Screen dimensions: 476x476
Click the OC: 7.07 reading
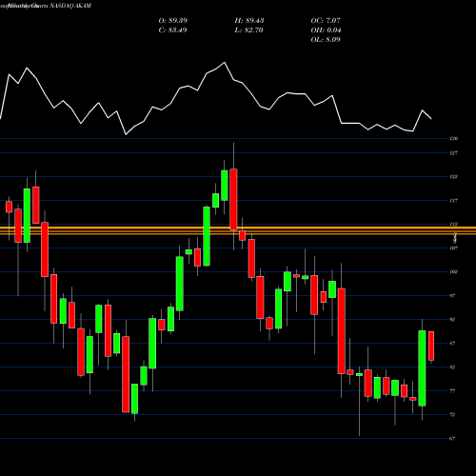326,21
